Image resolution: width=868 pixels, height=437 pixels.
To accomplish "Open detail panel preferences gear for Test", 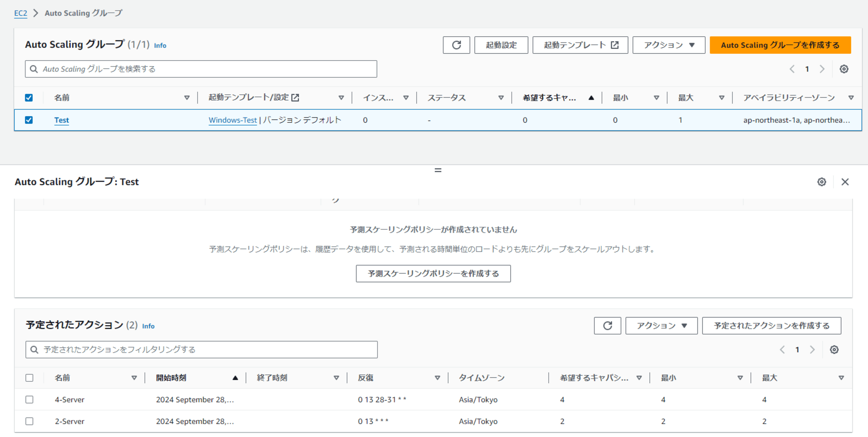I will coord(822,182).
